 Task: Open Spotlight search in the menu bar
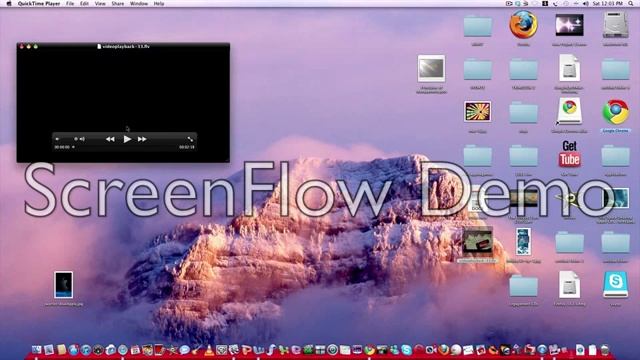631,4
